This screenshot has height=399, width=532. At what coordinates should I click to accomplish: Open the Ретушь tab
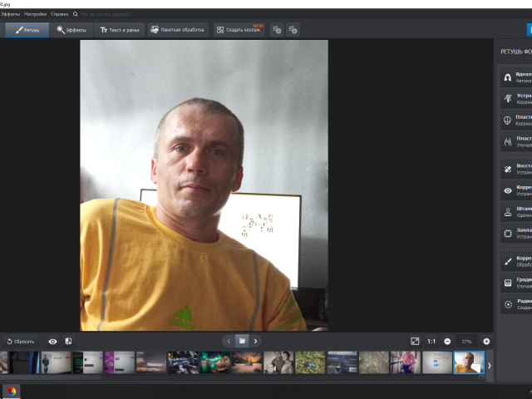pyautogui.click(x=27, y=30)
